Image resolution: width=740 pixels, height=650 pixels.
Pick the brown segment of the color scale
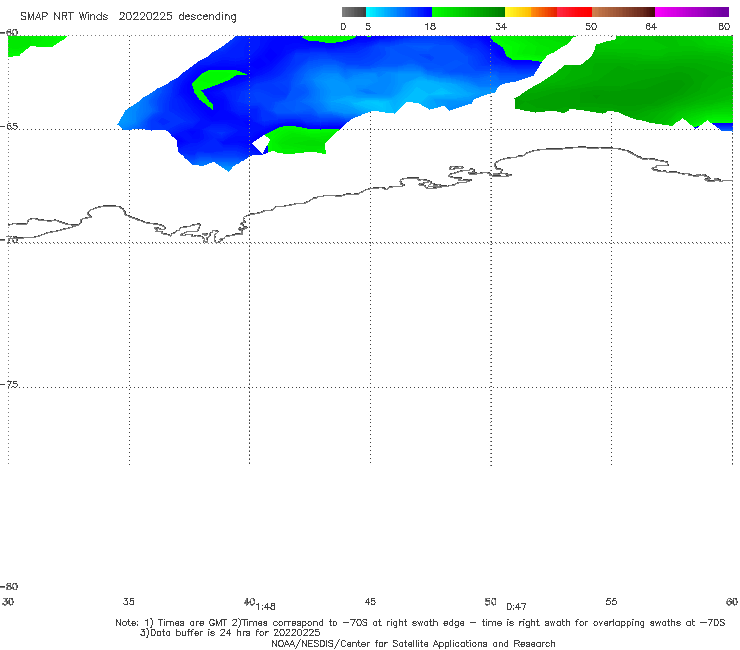click(623, 12)
